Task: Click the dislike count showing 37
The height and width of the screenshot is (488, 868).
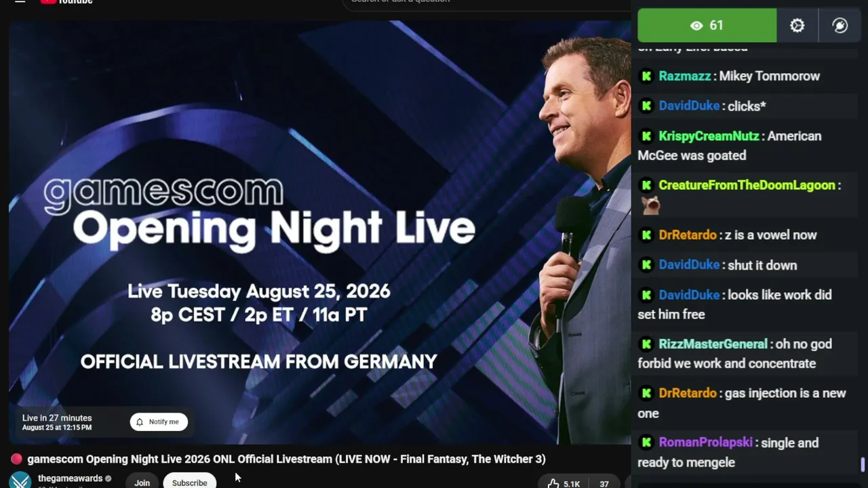Action: pos(604,484)
